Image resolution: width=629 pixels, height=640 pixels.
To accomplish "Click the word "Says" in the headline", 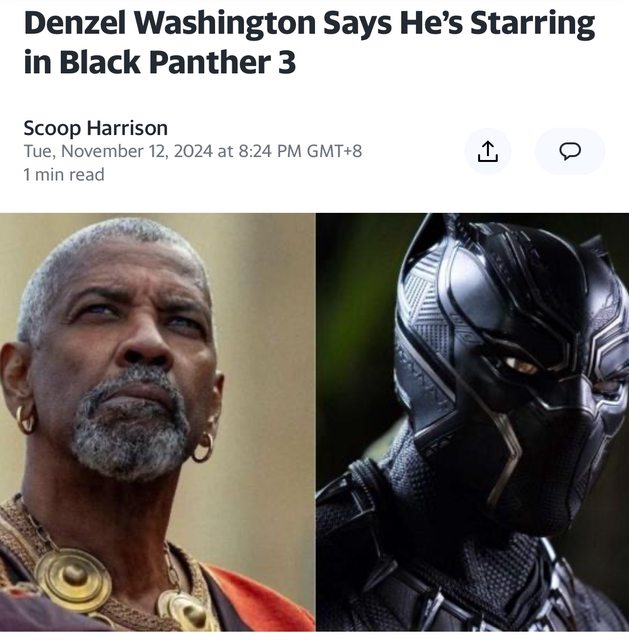I will click(358, 24).
